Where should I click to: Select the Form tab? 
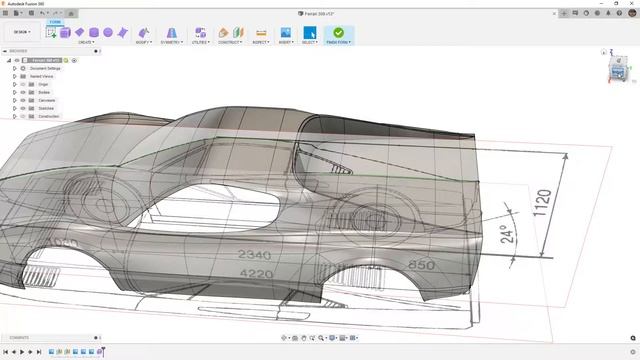point(55,22)
